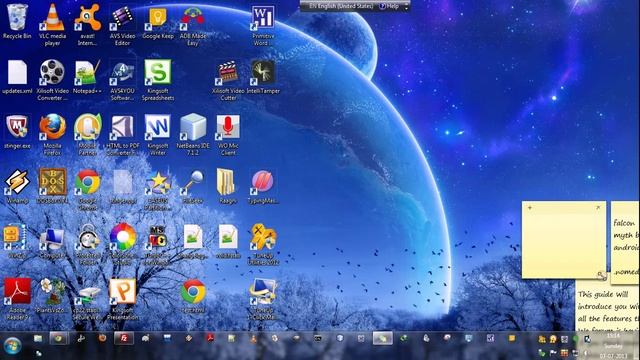Launch Google Chrome desktop shortcut
Image resolution: width=640 pixels, height=360 pixels.
pos(87,182)
